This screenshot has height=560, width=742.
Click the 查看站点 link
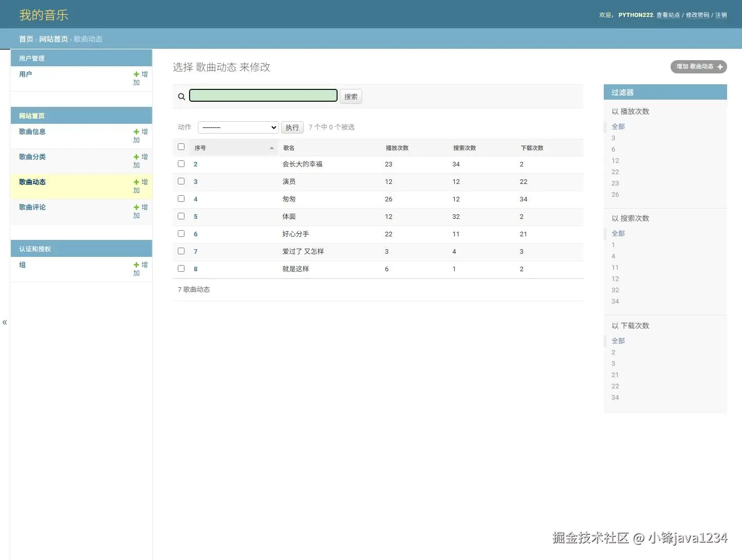[668, 15]
